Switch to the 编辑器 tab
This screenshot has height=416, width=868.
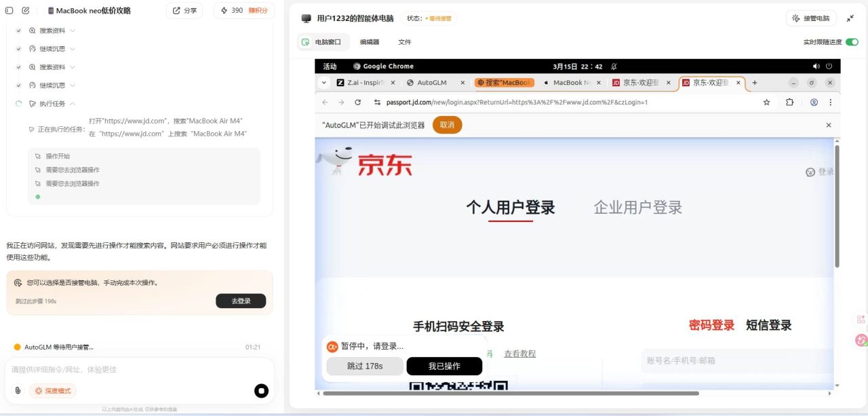tap(370, 42)
